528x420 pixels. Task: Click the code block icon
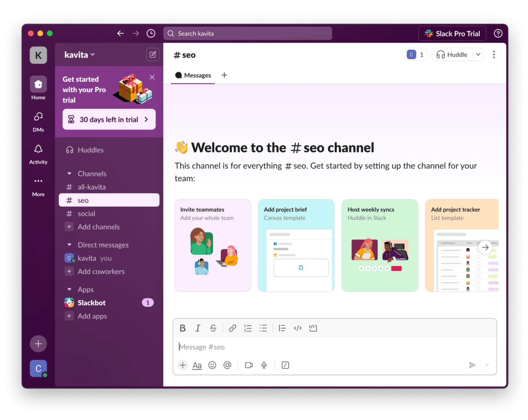click(313, 328)
